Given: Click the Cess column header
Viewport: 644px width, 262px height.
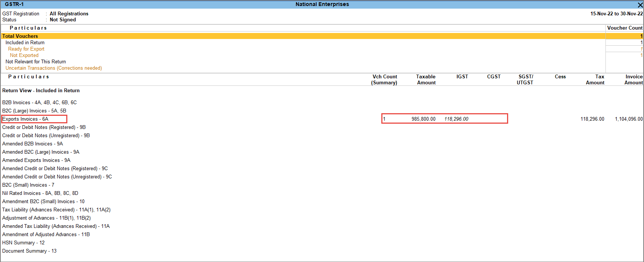Looking at the screenshot, I should coord(560,76).
